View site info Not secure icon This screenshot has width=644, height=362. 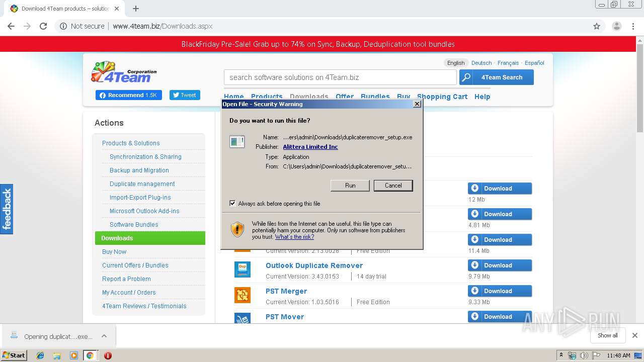click(x=63, y=26)
